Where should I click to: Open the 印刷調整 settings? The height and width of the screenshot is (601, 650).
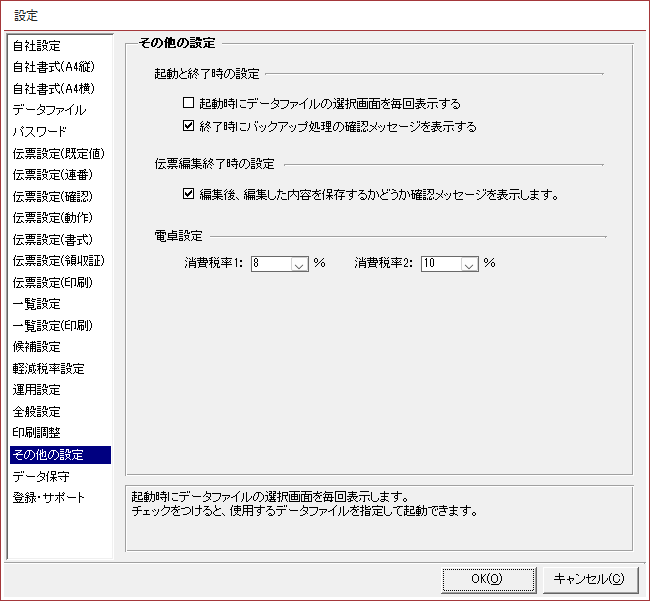pyautogui.click(x=36, y=433)
